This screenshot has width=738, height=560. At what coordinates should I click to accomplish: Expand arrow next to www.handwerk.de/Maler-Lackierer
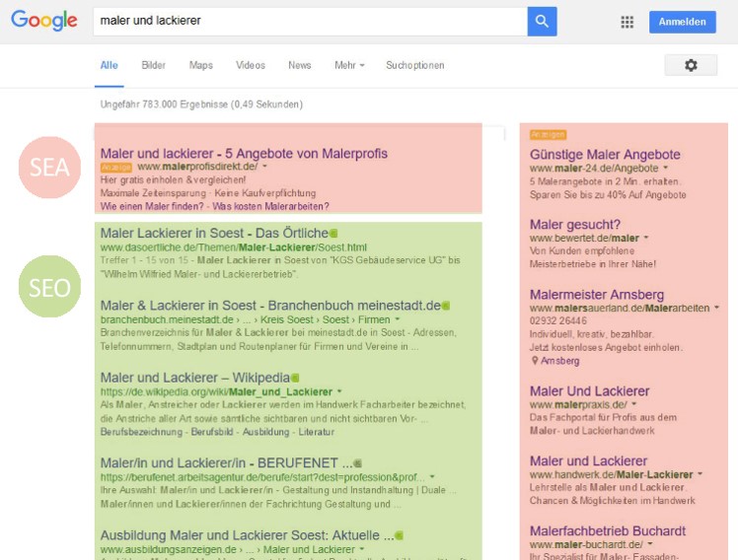tap(700, 474)
